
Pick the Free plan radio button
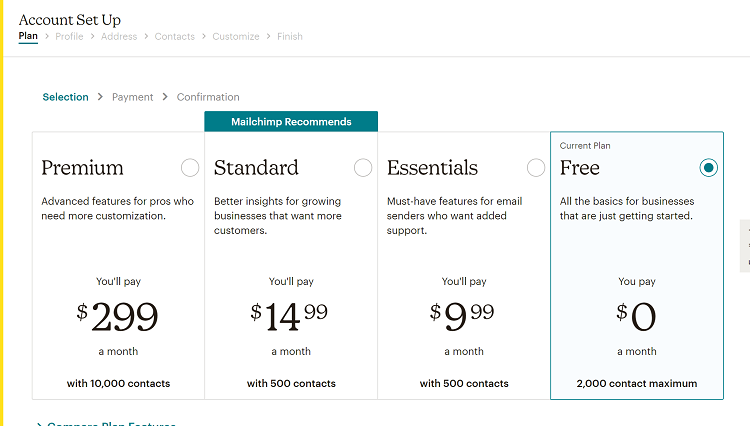tap(709, 167)
